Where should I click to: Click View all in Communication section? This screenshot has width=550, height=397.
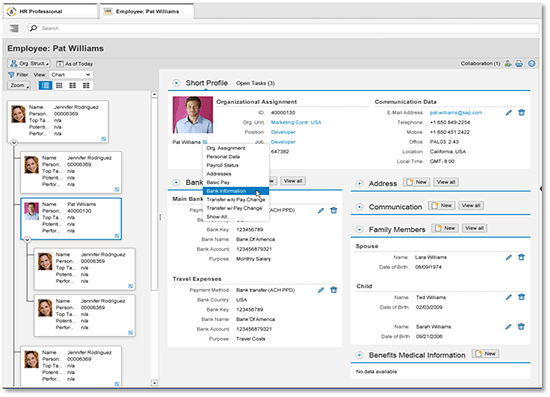471,206
